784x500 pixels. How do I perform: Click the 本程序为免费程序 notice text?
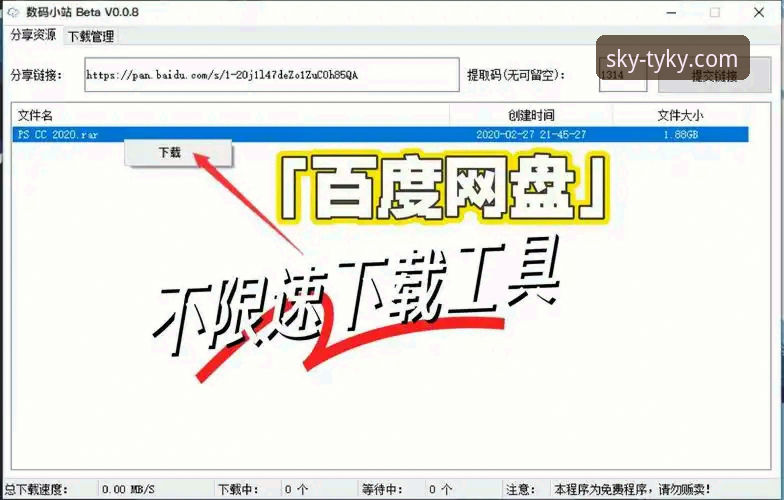(632, 489)
